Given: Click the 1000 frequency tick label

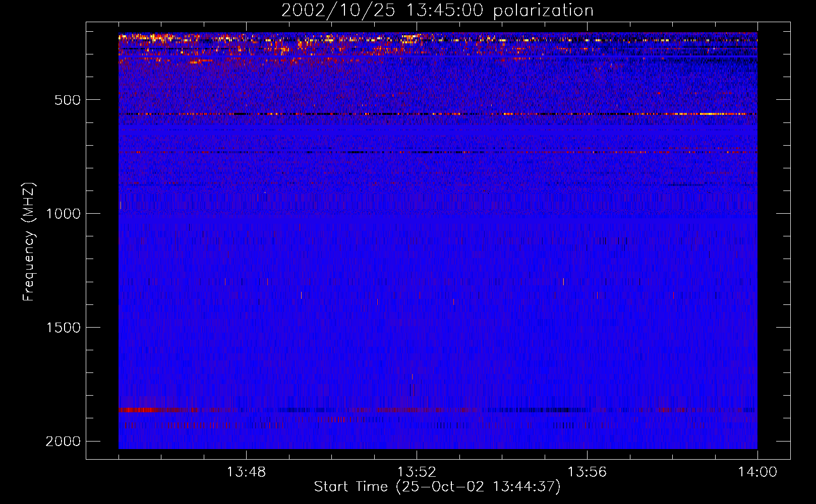Looking at the screenshot, I should pos(63,214).
